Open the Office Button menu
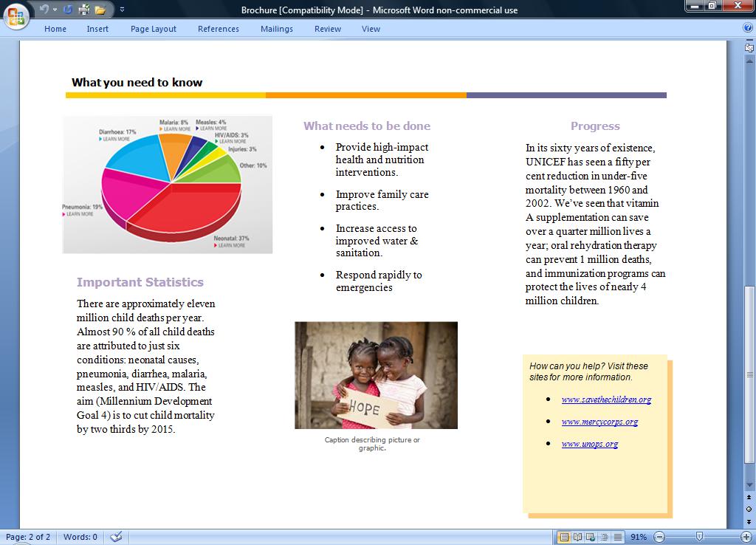 click(15, 18)
